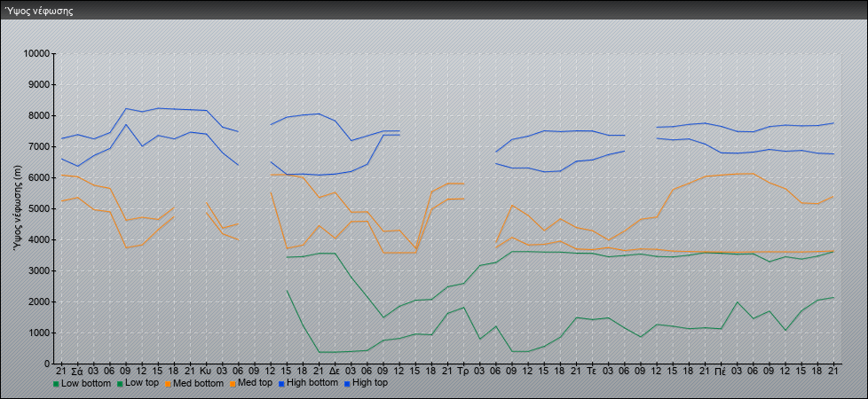Click the vertical axis title 'Ύψος νέφωσης (m)'
Image resolution: width=868 pixels, height=399 pixels.
pos(17,208)
